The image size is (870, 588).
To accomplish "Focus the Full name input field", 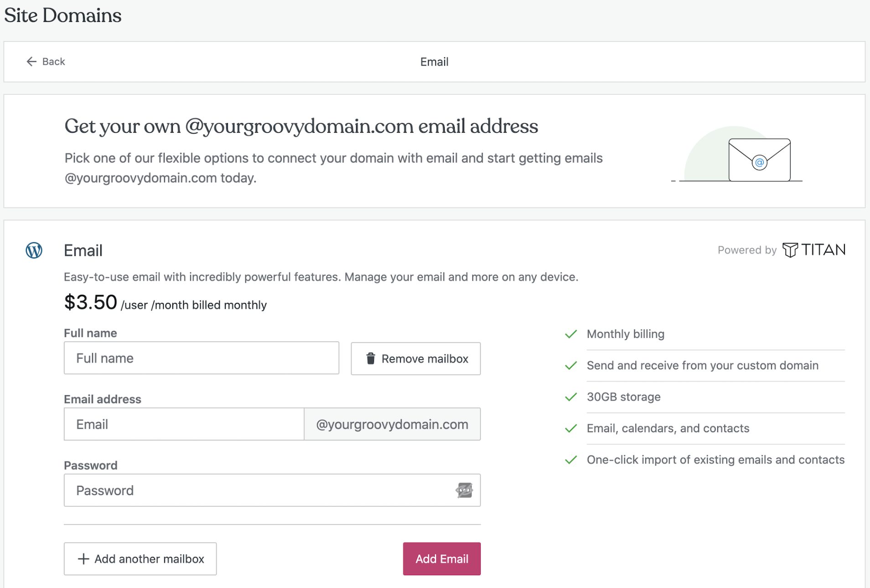I will [x=201, y=358].
